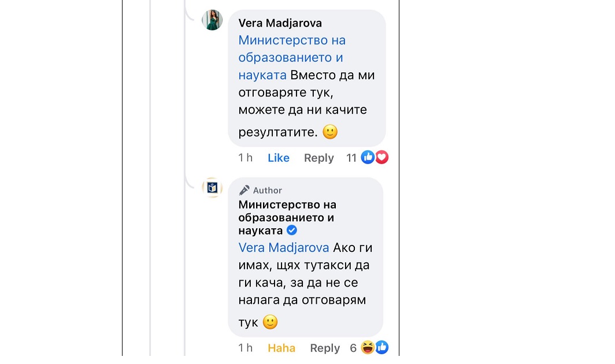Screen dimensions: 615x364
Task: Toggle the Haha reaction on the ministry's reply
Action: click(281, 347)
